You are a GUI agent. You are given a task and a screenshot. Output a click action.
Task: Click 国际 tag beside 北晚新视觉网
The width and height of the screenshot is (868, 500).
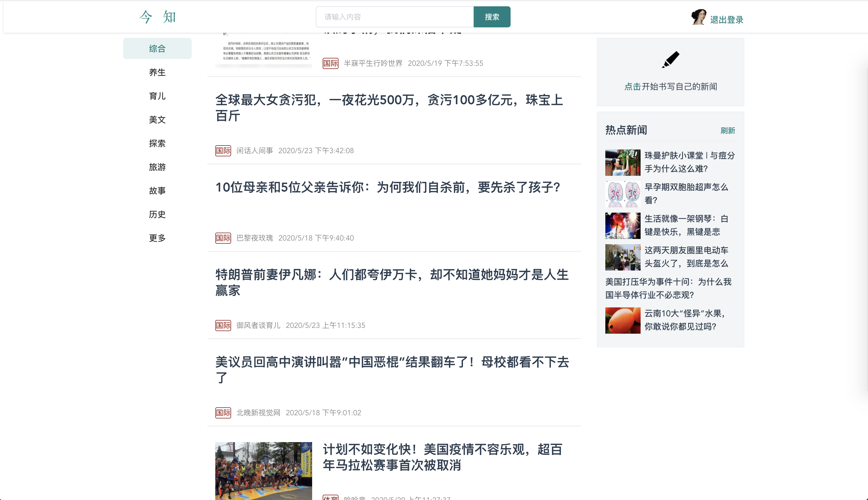pos(223,412)
